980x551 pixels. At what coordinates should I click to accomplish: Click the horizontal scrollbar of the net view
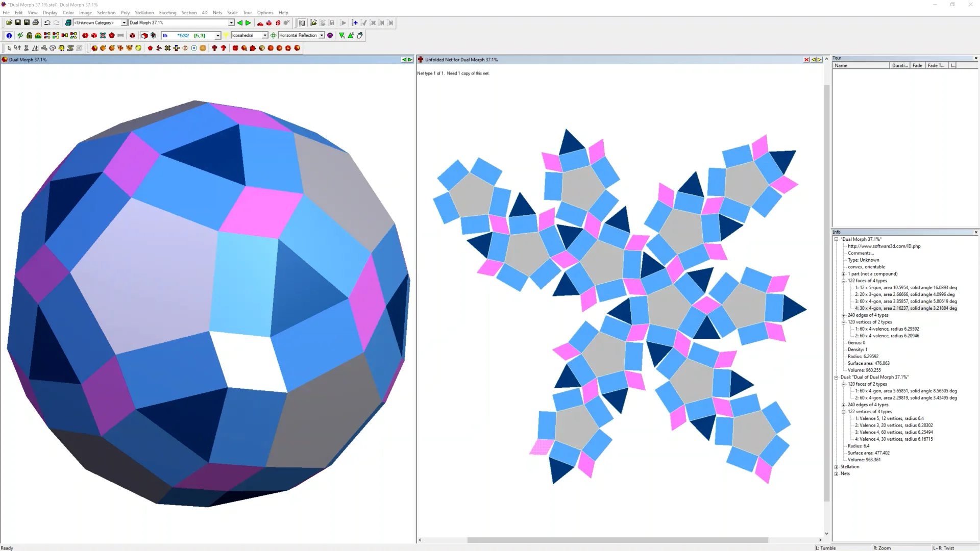617,540
